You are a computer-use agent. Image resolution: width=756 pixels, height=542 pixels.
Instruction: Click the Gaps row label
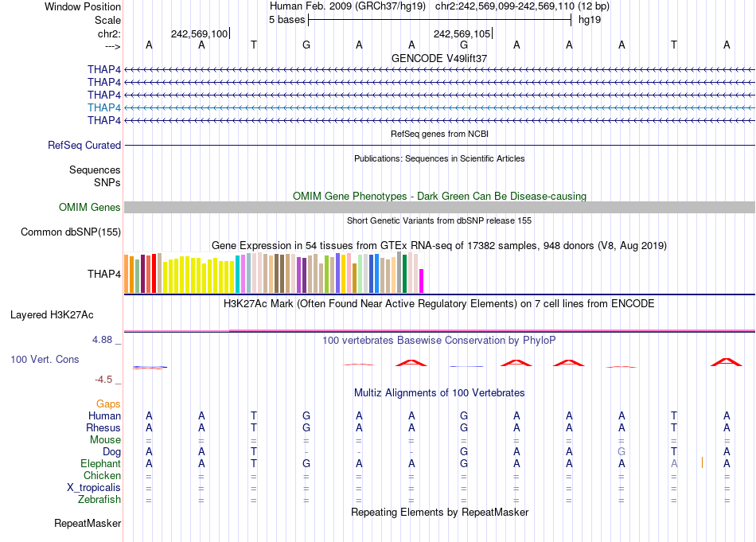coord(108,404)
